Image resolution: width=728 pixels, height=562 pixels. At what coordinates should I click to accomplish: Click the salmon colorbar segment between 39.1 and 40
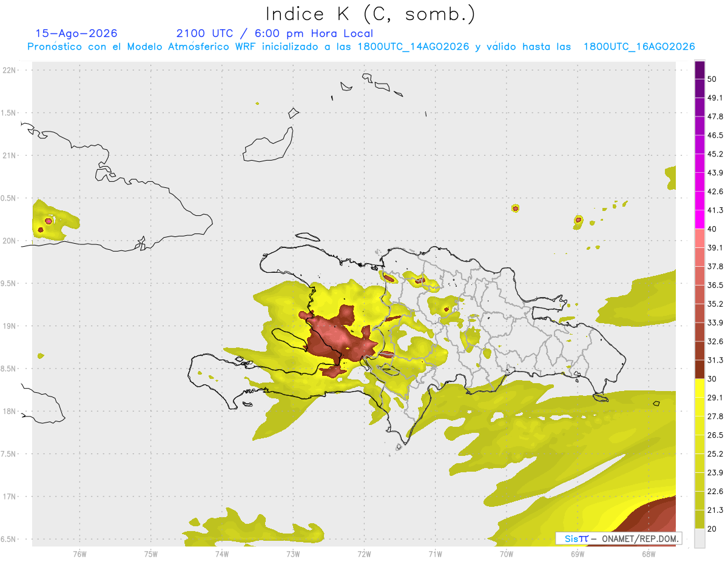pyautogui.click(x=699, y=238)
